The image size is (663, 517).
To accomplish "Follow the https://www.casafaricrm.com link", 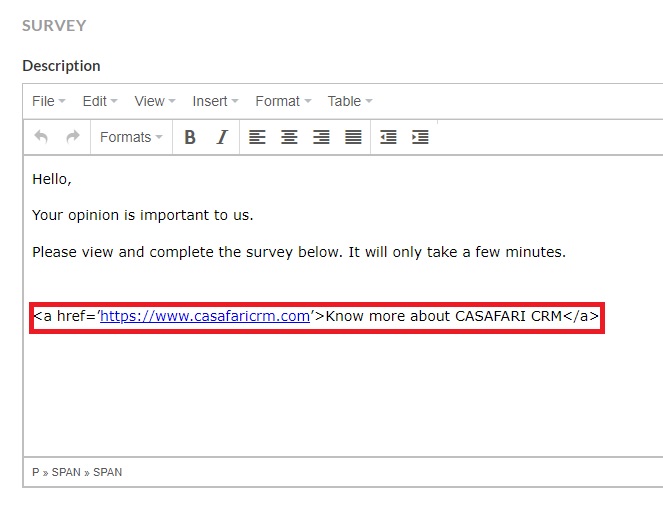I will (205, 316).
